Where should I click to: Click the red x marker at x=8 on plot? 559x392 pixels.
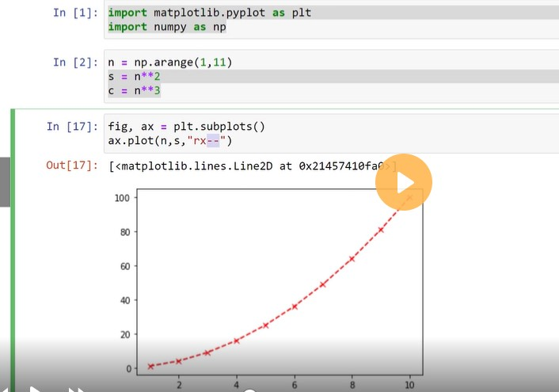coord(352,259)
